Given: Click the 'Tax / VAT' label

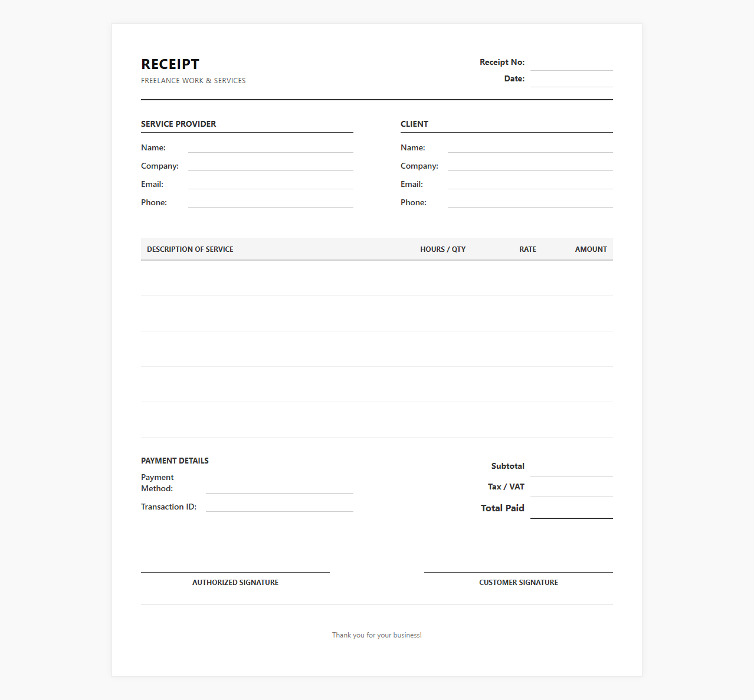Looking at the screenshot, I should pos(506,487).
